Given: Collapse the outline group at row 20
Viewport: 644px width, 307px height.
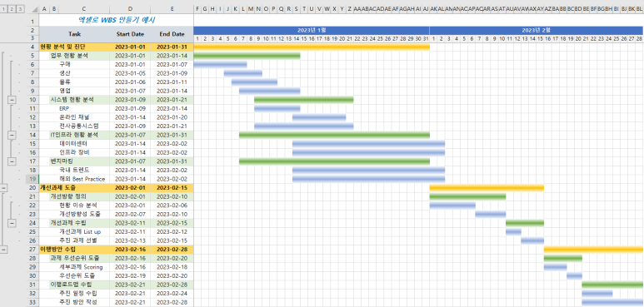Looking at the screenshot, I should point(3,188).
